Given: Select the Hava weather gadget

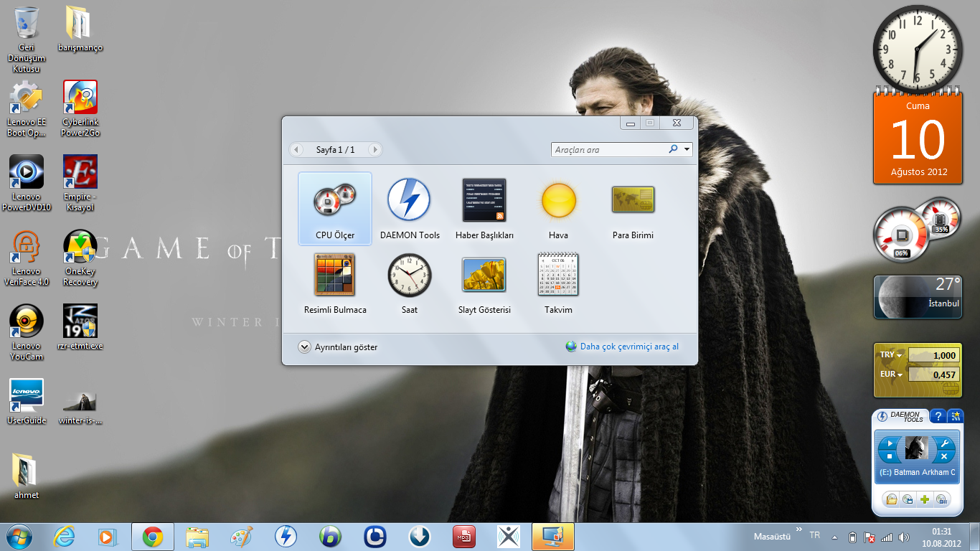Looking at the screenshot, I should tap(559, 209).
